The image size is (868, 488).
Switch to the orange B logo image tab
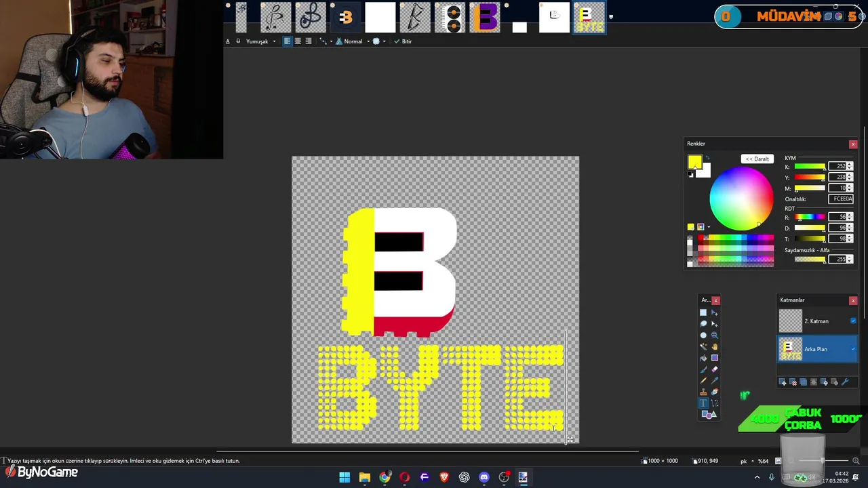point(345,18)
